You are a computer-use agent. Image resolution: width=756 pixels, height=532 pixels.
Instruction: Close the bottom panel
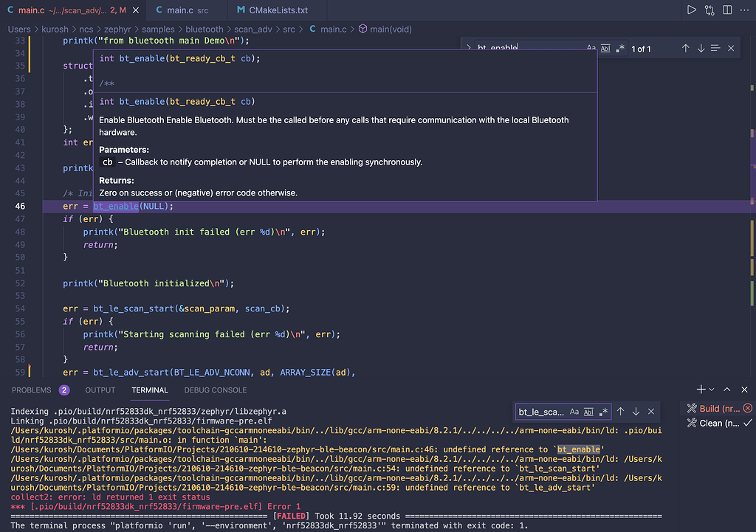click(744, 390)
